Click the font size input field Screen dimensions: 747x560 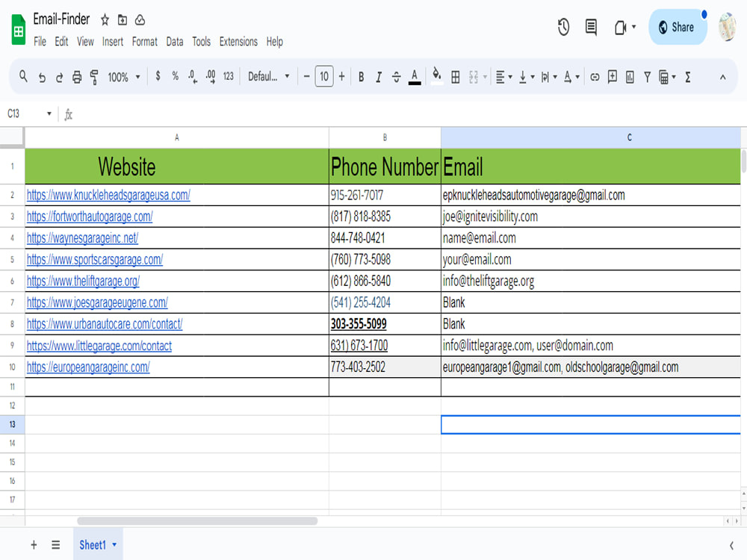coord(324,77)
